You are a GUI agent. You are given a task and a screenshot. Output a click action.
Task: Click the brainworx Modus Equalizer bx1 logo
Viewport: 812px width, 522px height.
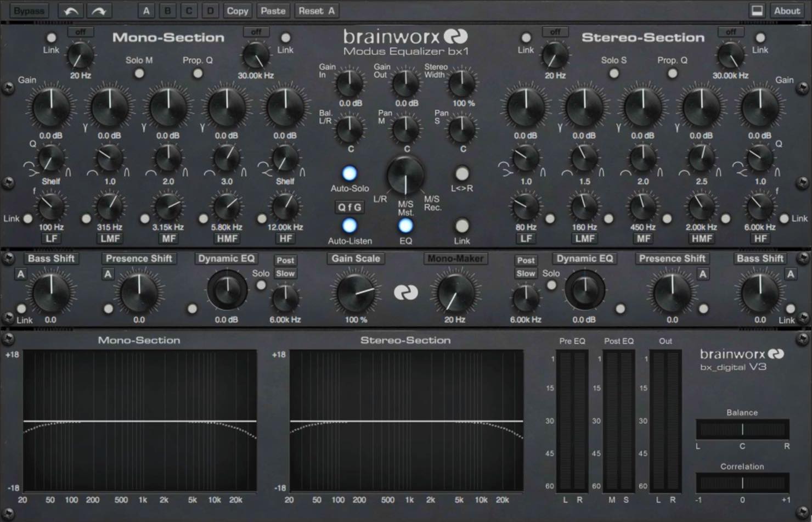tap(405, 42)
